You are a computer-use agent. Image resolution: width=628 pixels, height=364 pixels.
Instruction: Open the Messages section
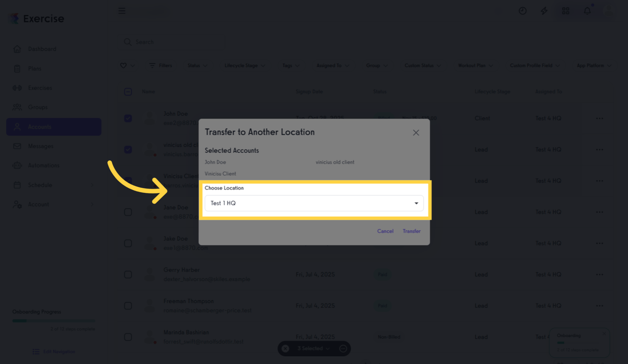[40, 146]
